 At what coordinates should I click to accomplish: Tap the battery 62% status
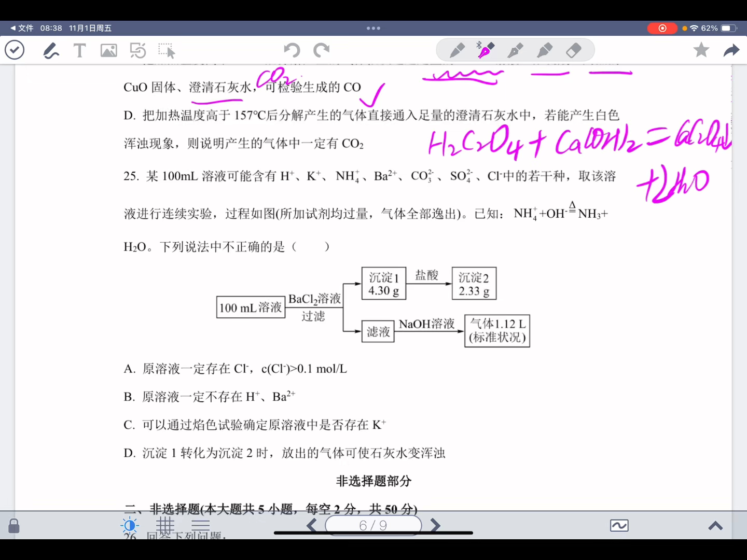[x=718, y=28]
